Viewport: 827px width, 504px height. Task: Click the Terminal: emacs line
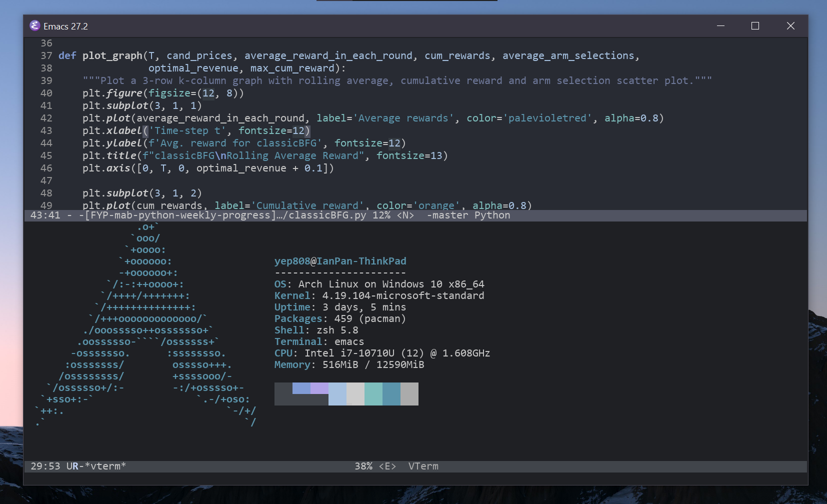tap(319, 341)
